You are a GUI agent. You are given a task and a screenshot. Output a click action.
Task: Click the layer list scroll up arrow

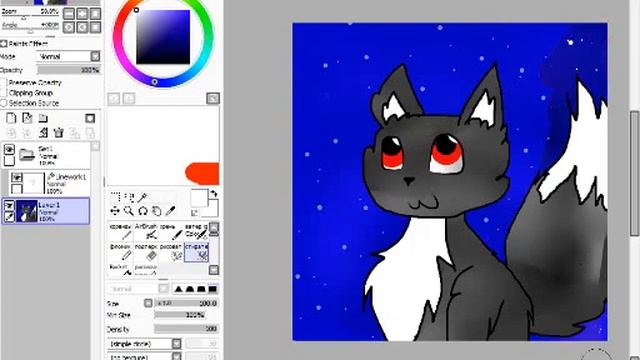(95, 146)
